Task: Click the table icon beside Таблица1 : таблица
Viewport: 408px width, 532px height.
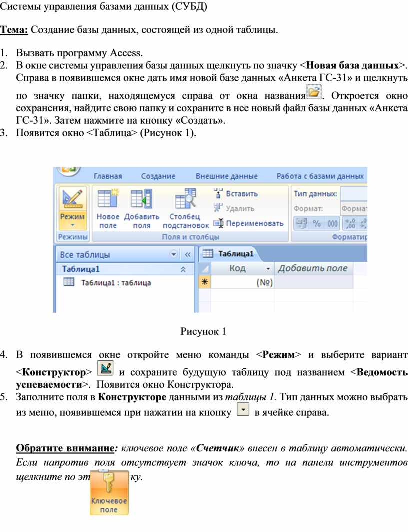Action: 69,282
